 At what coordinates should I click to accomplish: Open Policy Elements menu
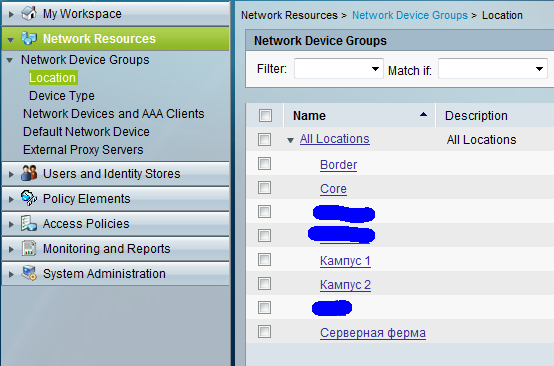click(x=116, y=199)
